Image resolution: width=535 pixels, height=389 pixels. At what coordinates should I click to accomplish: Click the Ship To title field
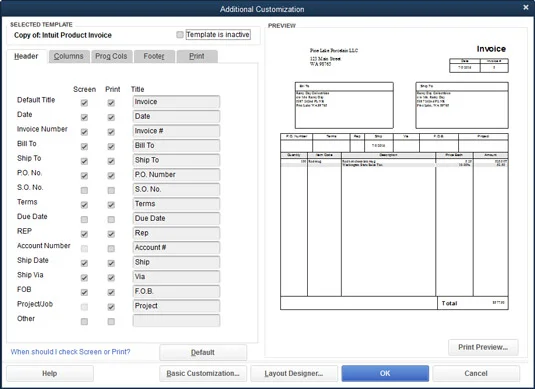coord(176,160)
